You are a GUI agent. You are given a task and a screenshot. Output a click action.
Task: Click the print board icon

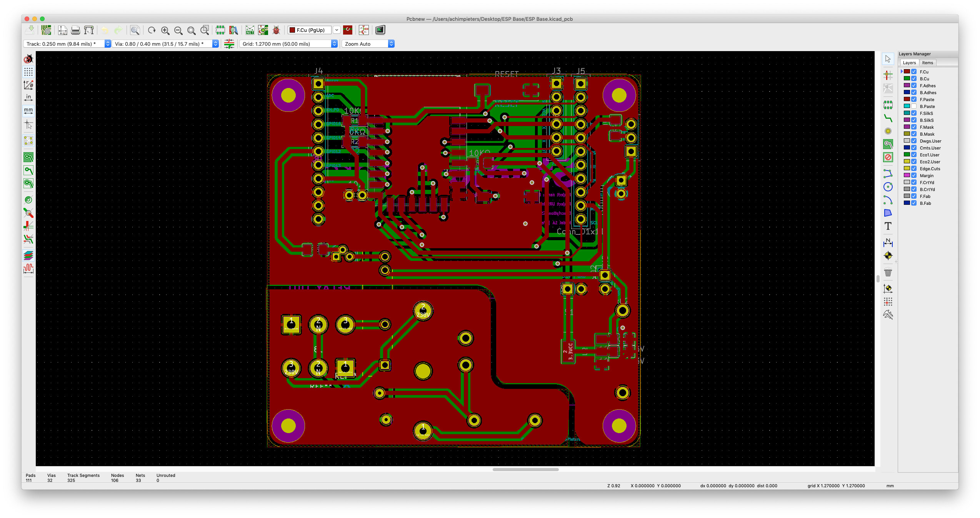(75, 30)
